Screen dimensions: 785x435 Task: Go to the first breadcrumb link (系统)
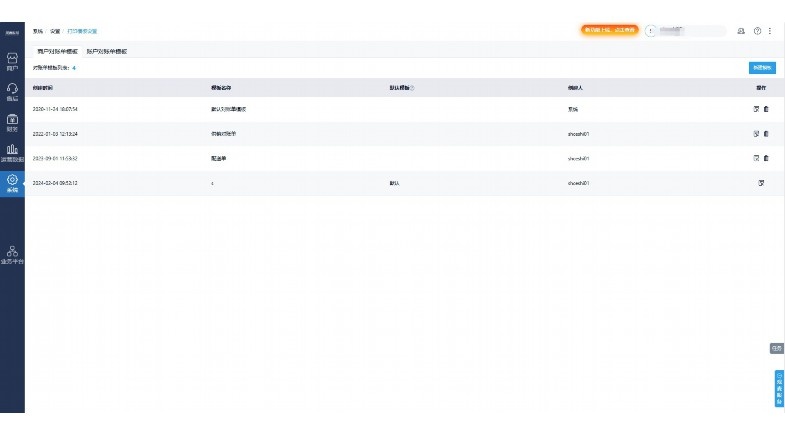tap(38, 31)
